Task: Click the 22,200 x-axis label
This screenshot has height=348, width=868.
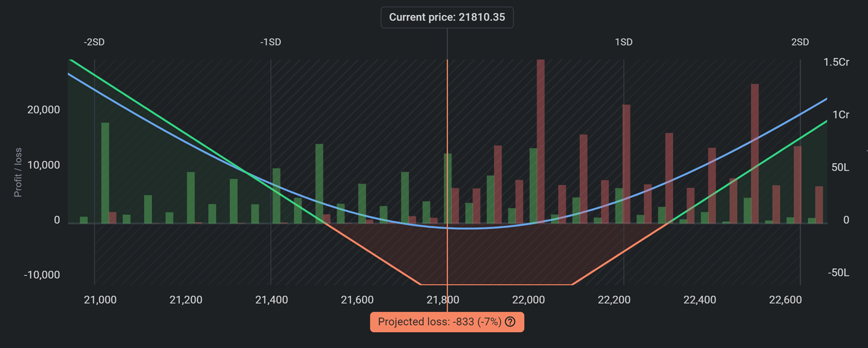Action: click(614, 300)
